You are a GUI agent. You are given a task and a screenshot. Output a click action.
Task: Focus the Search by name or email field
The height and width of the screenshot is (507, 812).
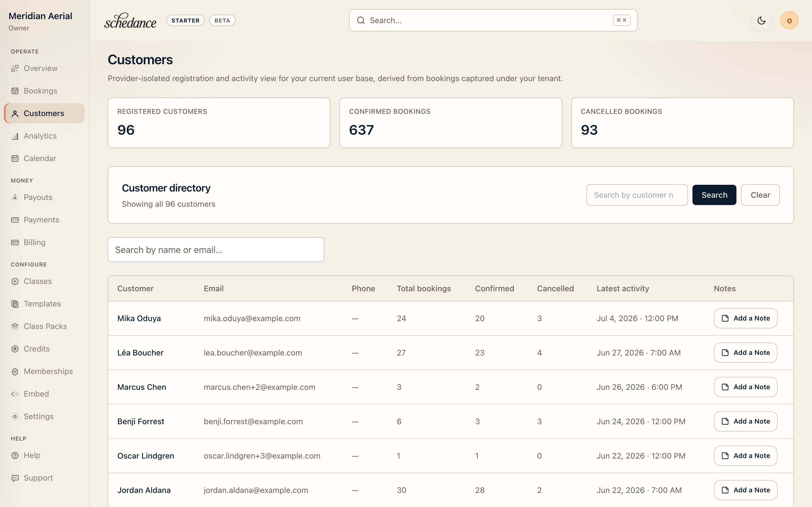point(216,250)
